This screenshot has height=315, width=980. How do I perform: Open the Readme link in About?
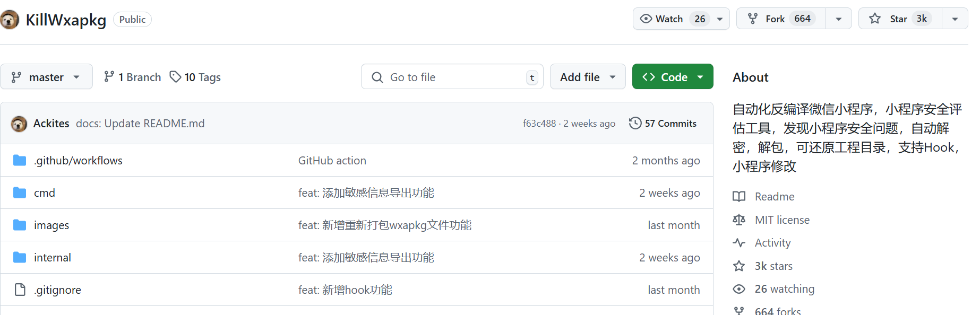775,197
